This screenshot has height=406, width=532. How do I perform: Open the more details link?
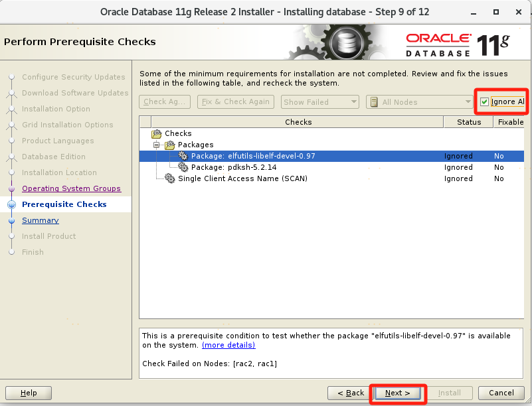pyautogui.click(x=228, y=345)
